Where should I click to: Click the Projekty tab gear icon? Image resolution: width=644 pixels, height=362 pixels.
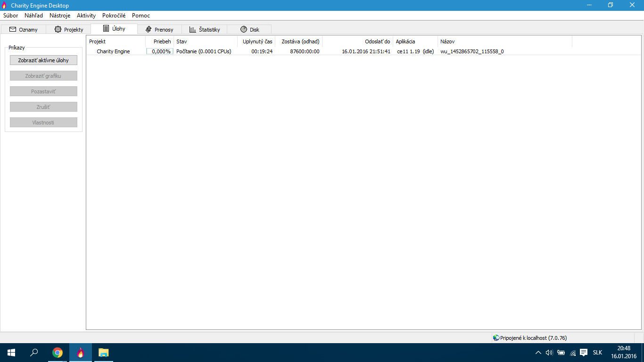click(x=58, y=29)
